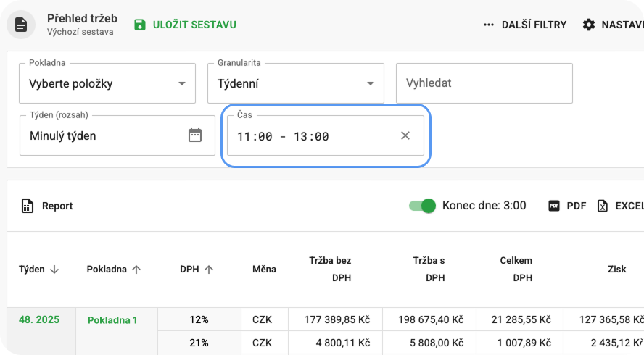Click into the Vyhledat search field
Viewport: 644px width, 355px height.
(484, 83)
